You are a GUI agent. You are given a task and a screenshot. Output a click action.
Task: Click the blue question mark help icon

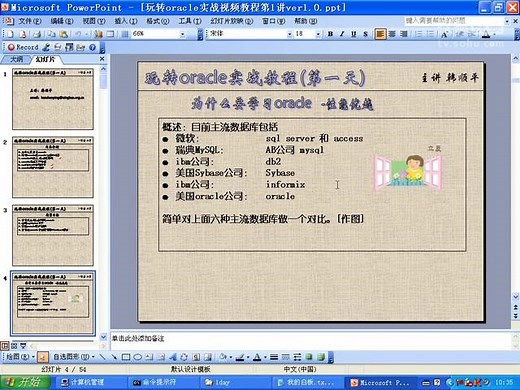(x=92, y=48)
